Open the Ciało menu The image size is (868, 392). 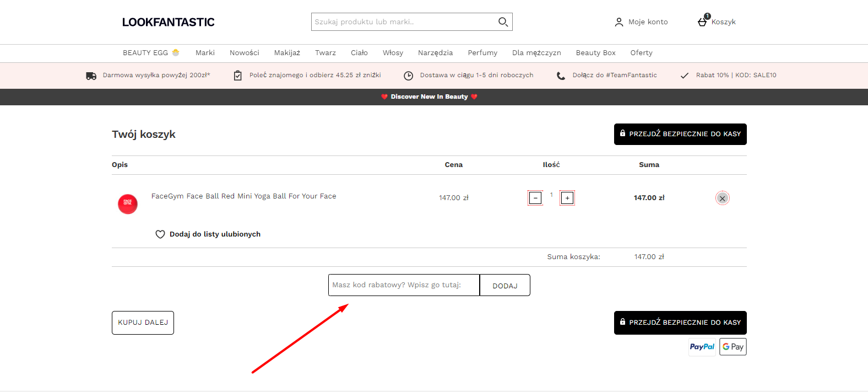(x=359, y=53)
